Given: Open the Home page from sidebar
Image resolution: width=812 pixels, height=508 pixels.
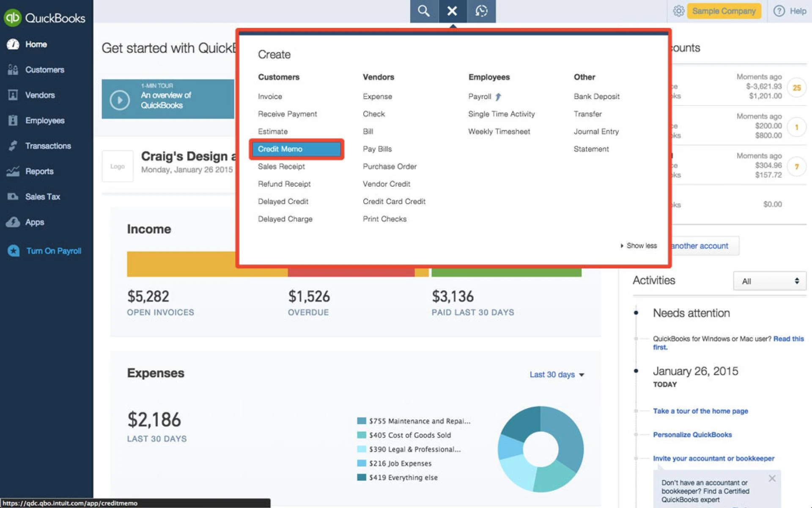Looking at the screenshot, I should (36, 44).
